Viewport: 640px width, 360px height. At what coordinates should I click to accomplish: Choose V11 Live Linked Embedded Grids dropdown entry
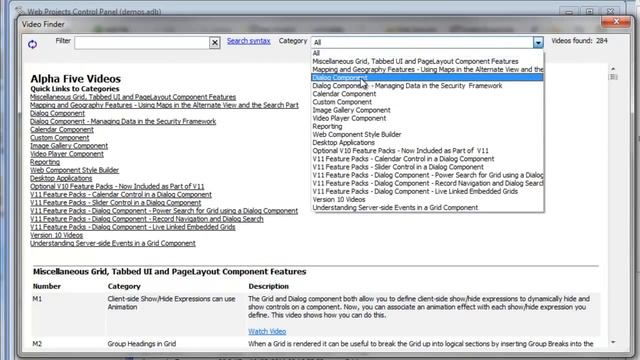coord(427,191)
